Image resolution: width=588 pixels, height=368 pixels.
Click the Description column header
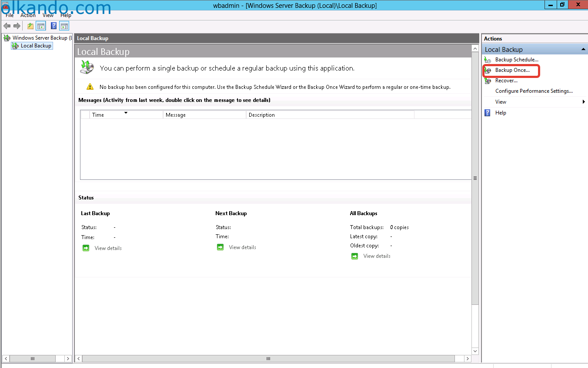click(x=330, y=115)
